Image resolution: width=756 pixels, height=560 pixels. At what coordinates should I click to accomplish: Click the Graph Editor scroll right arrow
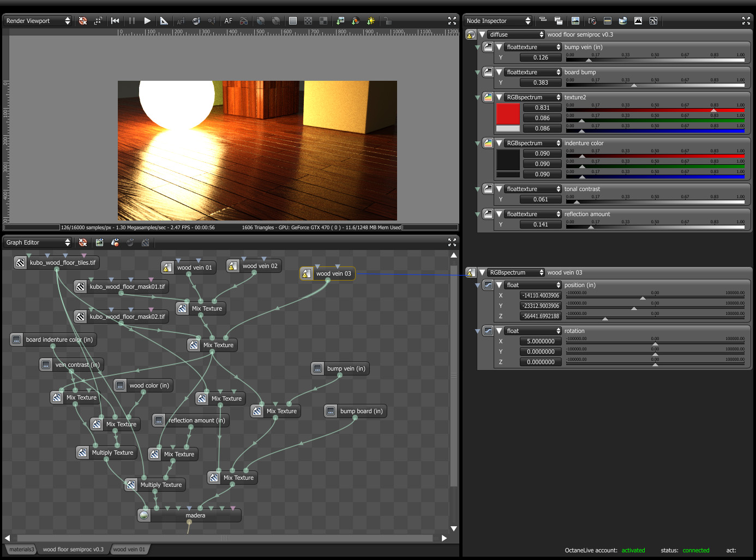[x=445, y=538]
